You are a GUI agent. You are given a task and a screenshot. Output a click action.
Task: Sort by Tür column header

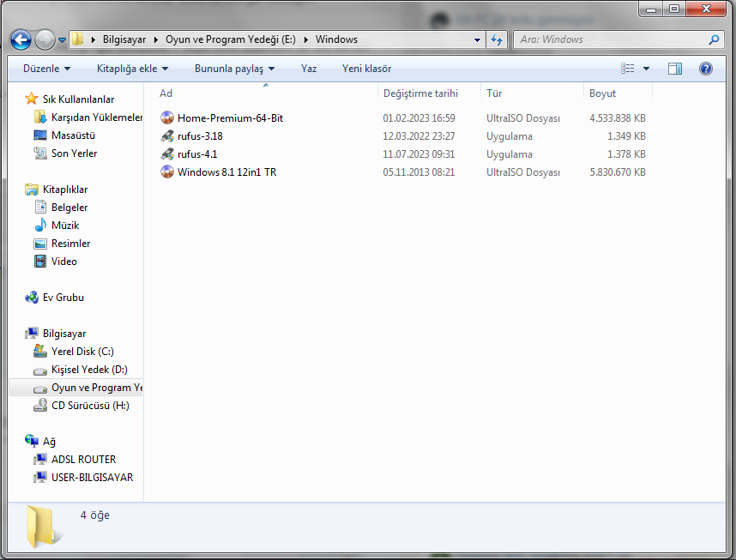pyautogui.click(x=533, y=93)
